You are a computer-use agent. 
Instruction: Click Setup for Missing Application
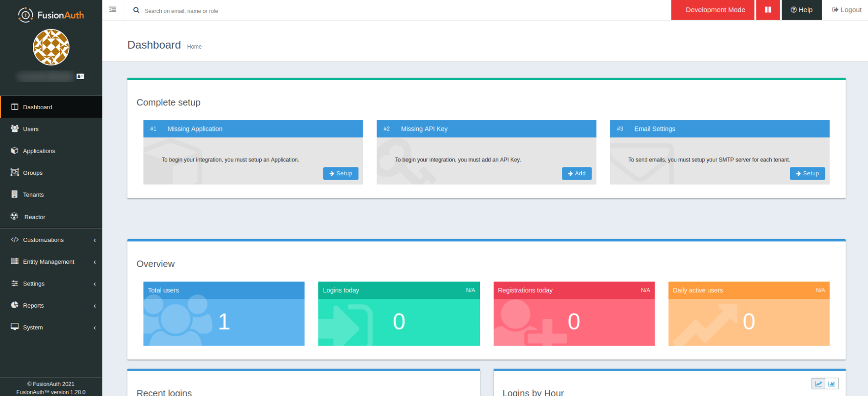click(x=340, y=173)
